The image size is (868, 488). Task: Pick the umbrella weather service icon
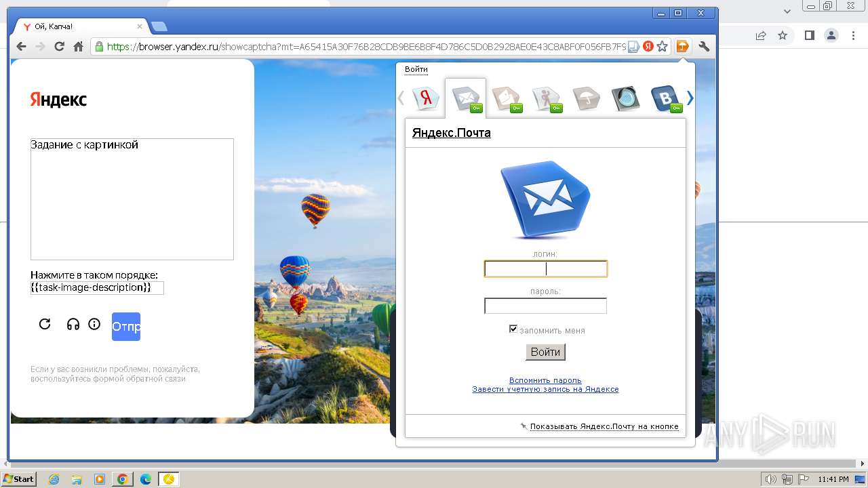(x=586, y=98)
